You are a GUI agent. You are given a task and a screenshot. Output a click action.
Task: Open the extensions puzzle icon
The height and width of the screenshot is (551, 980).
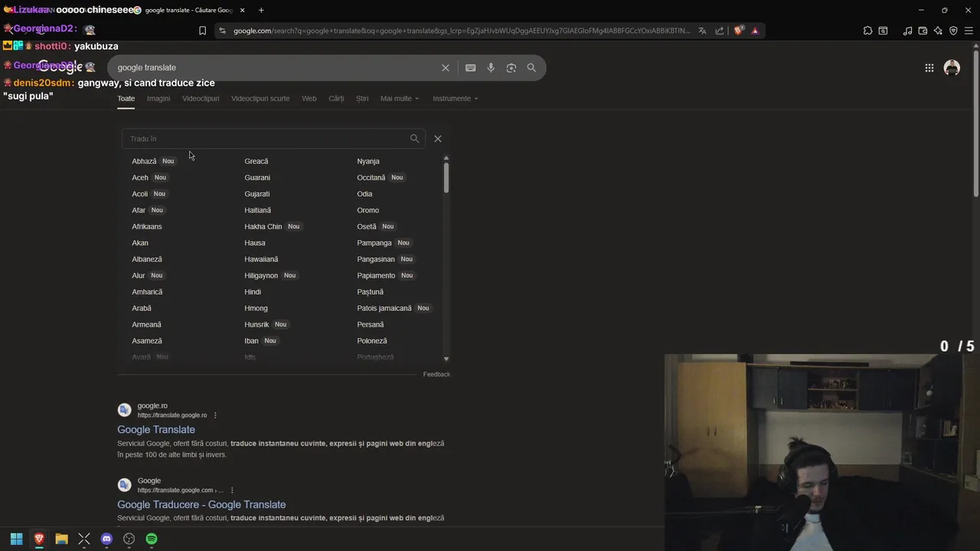pyautogui.click(x=867, y=31)
